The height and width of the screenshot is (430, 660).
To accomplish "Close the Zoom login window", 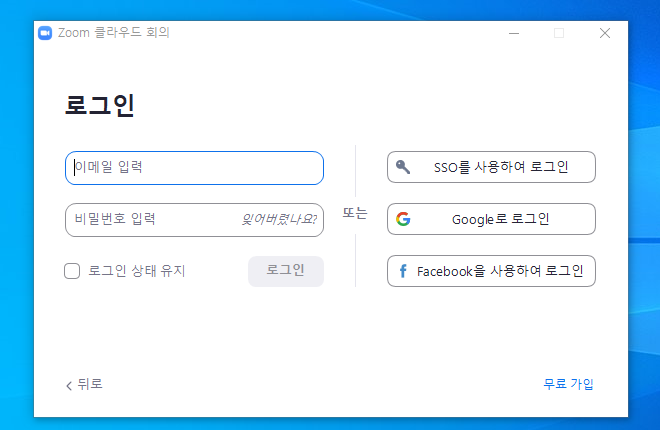I will (x=605, y=33).
